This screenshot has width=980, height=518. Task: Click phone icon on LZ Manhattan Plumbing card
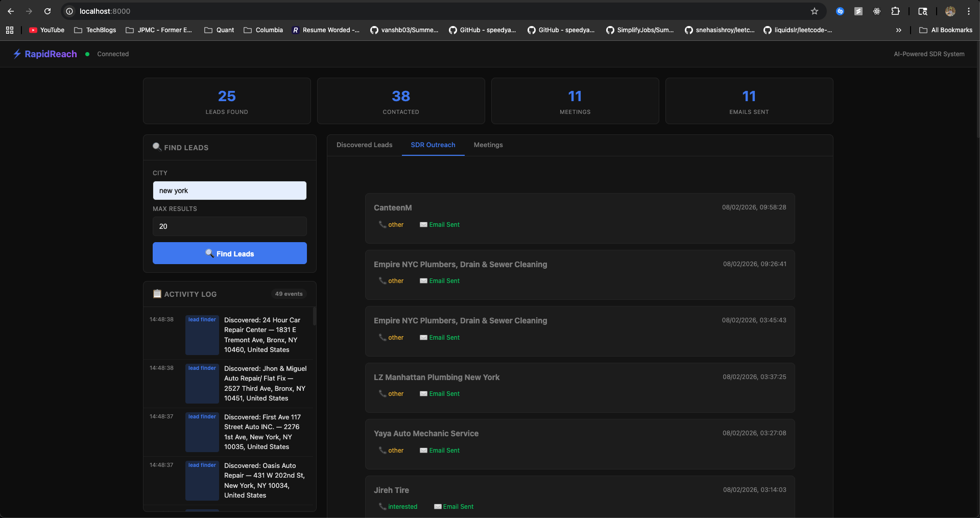382,393
